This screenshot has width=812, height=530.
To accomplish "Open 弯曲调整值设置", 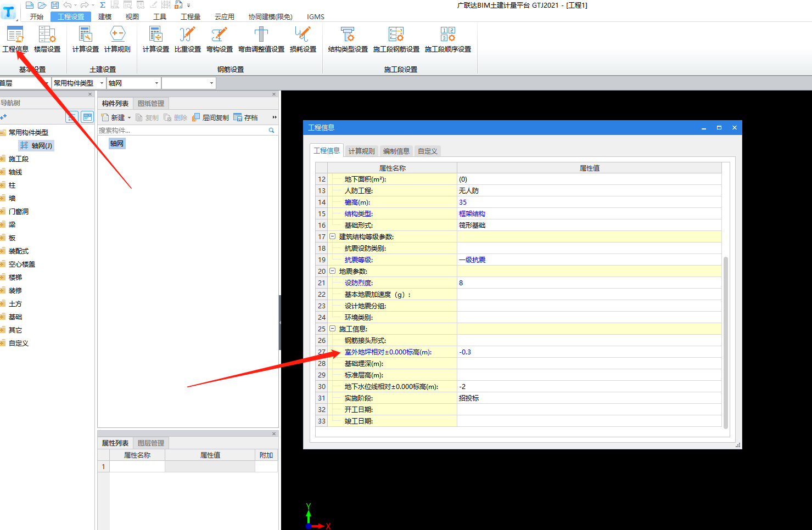I will coord(261,40).
